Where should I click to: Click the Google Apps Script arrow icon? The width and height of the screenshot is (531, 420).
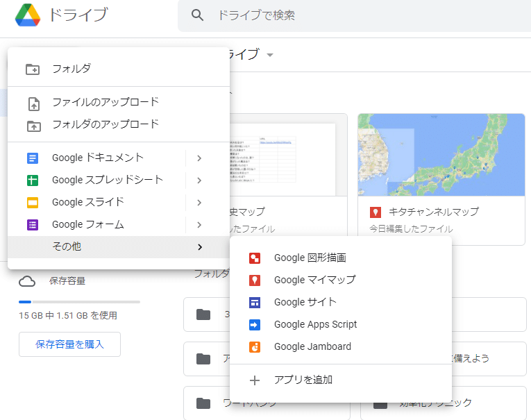point(255,325)
